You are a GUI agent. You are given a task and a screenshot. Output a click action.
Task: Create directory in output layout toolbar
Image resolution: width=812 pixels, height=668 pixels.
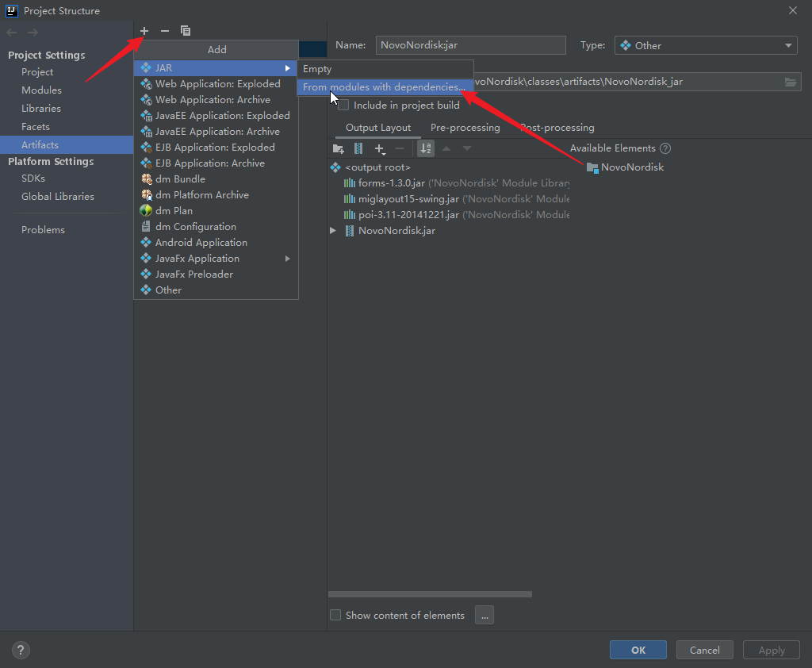338,148
